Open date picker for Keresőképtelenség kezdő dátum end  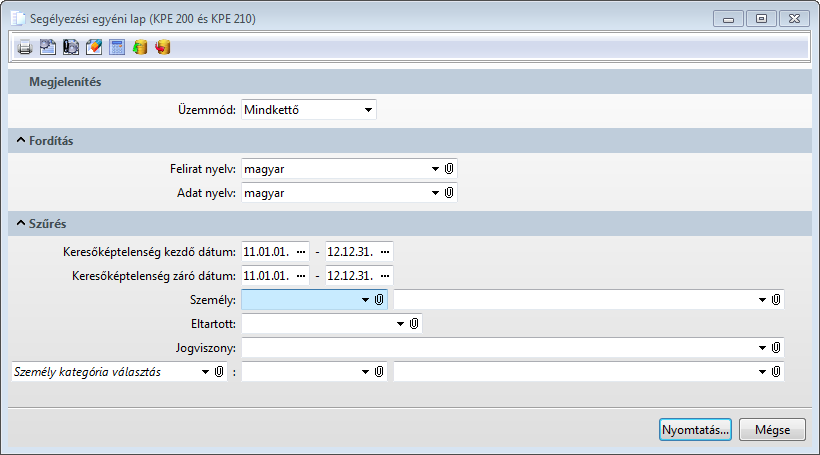click(x=385, y=252)
